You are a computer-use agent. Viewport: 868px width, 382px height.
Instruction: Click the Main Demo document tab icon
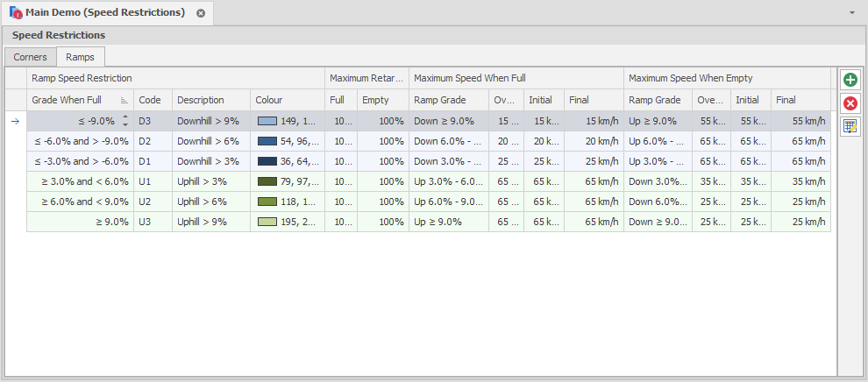16,13
